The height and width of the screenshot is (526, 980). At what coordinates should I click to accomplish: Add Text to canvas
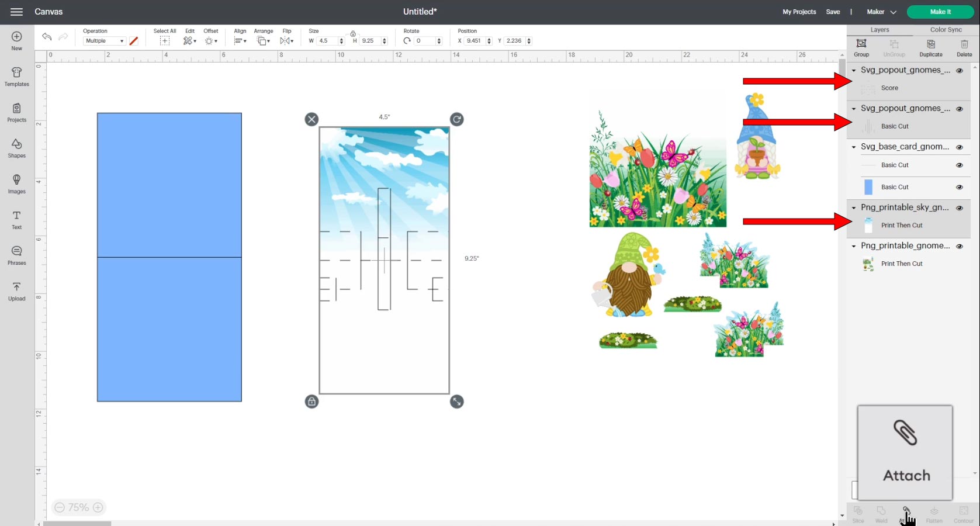pyautogui.click(x=16, y=219)
